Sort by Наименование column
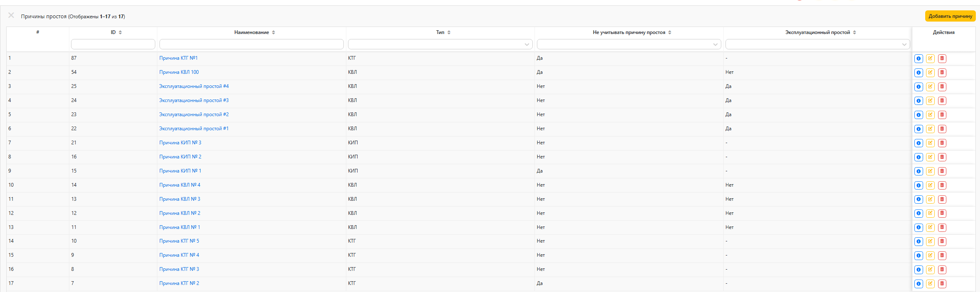The image size is (980, 292). pyautogui.click(x=255, y=32)
